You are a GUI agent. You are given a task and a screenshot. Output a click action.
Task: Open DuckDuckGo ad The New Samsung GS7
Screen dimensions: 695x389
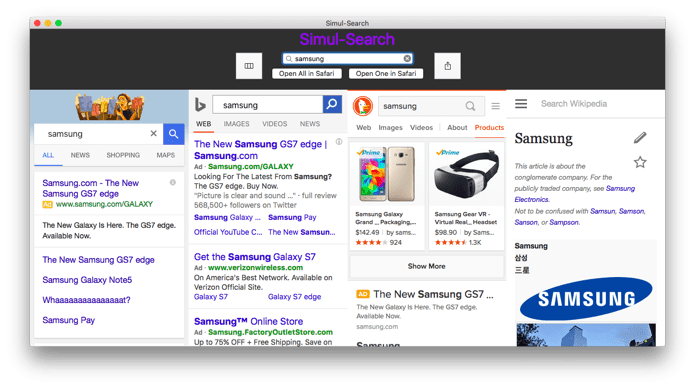(433, 294)
